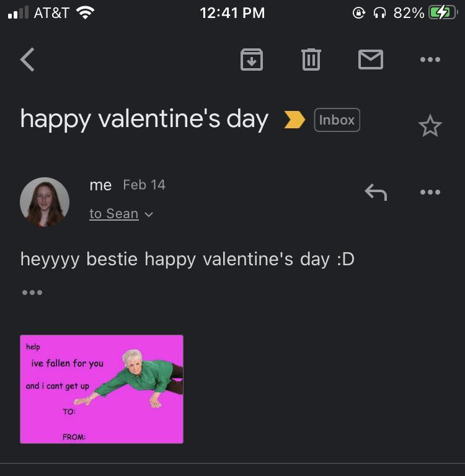Tap the battery indicator in status bar

coord(442,12)
